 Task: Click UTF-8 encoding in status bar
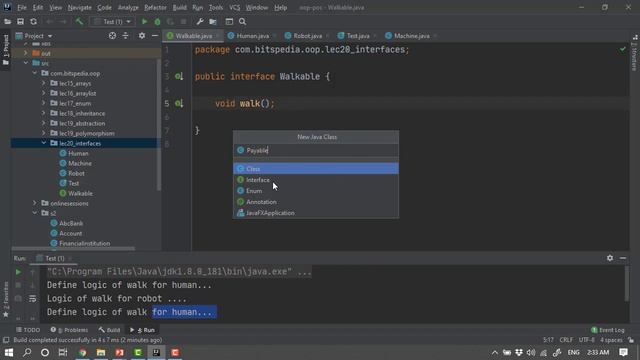click(x=587, y=340)
